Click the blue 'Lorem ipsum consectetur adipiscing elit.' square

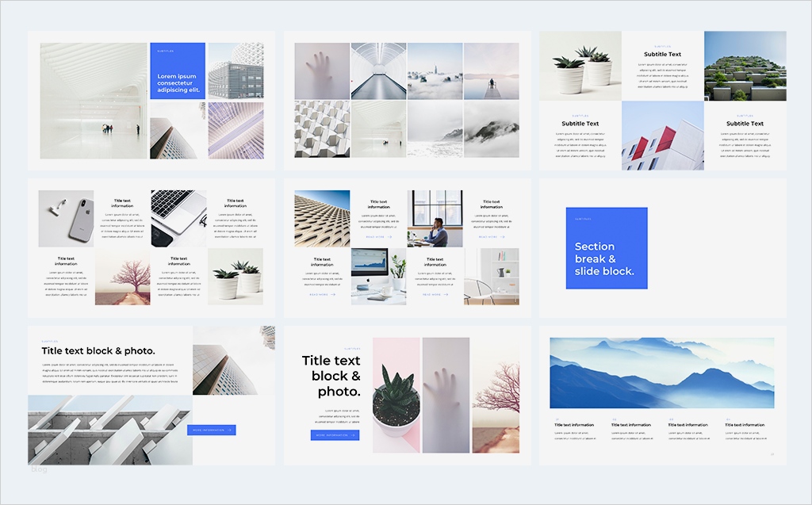[178, 71]
